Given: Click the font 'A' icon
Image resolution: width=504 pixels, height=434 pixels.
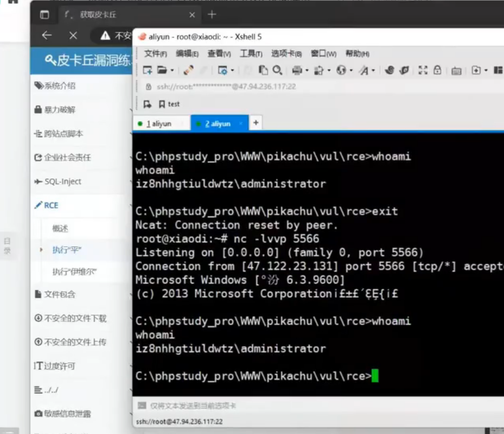Looking at the screenshot, I should pyautogui.click(x=363, y=70).
